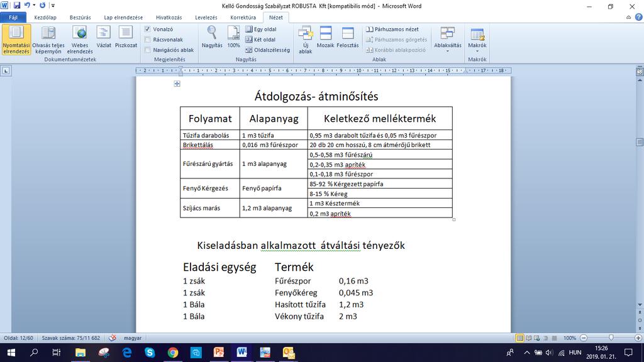Image resolution: width=644 pixels, height=362 pixels.
Task: Open the Ablakváltás dropdown
Action: (448, 40)
